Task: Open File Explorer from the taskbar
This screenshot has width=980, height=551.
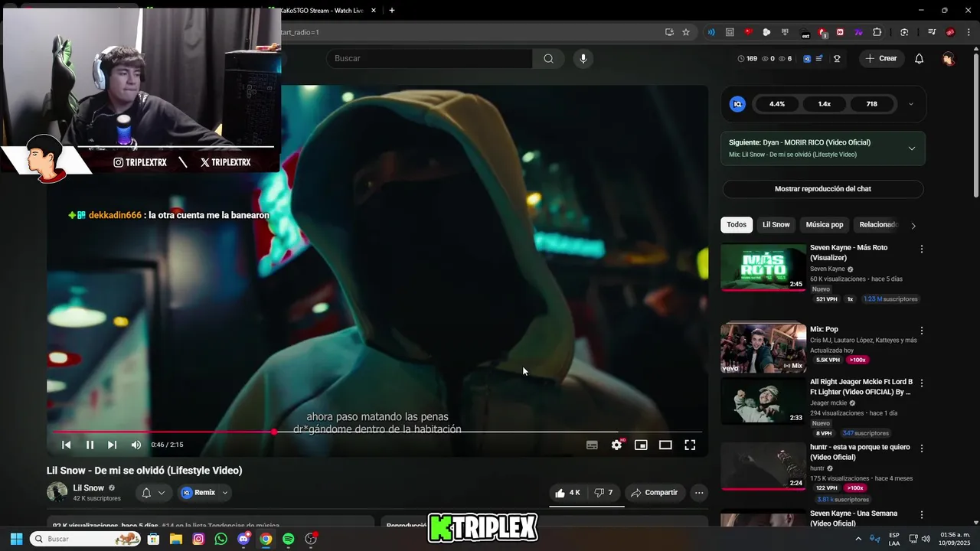Action: [x=175, y=539]
